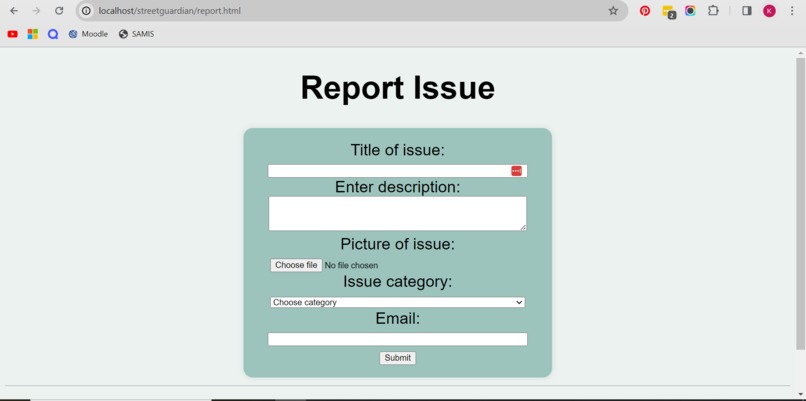Open the SAMIS bookmark

pyautogui.click(x=136, y=34)
